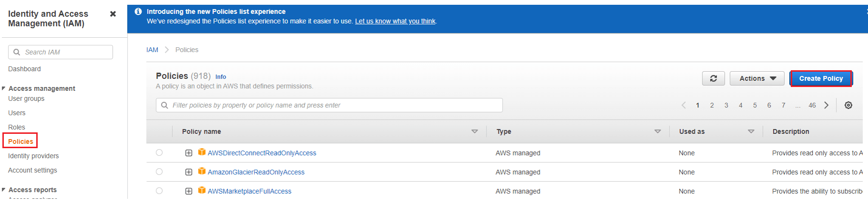
Task: Sort by the Type column arrow
Action: pos(658,131)
